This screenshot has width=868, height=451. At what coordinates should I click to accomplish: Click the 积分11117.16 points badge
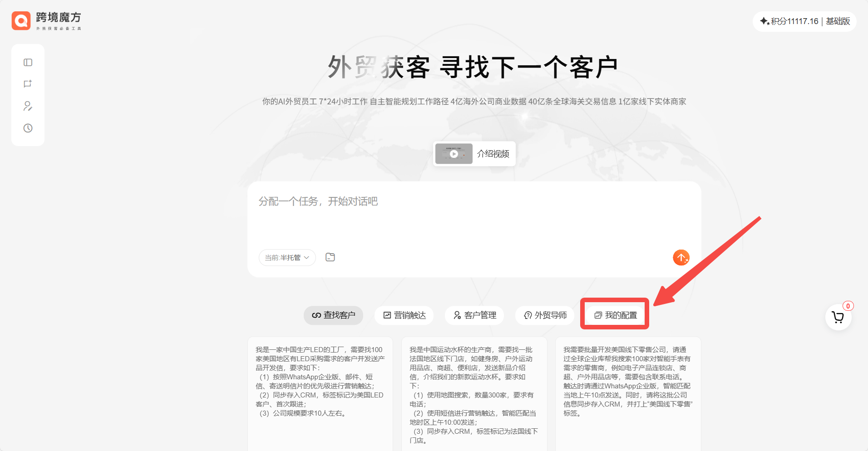(x=790, y=21)
